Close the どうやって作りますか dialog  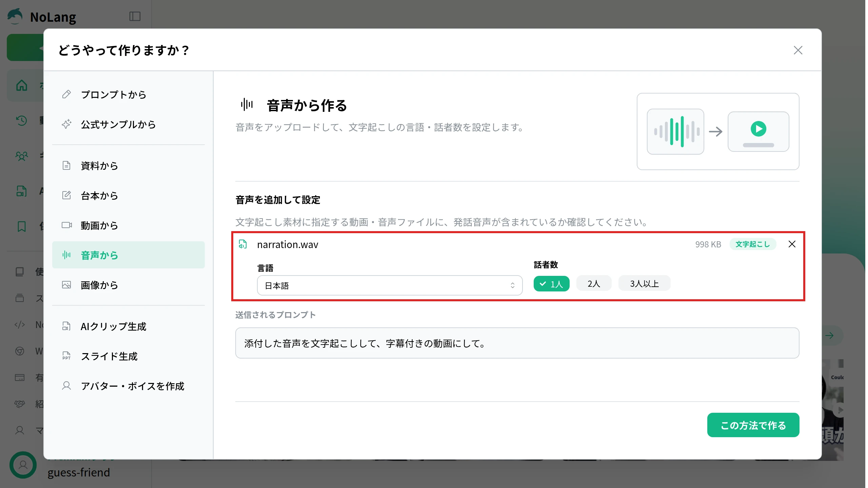pos(798,50)
